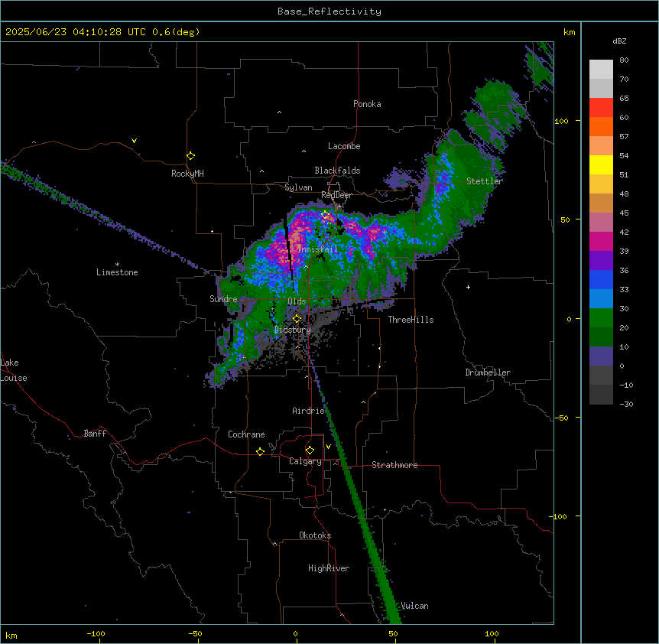Click the Calgary label
This screenshot has height=644, width=659.
click(306, 461)
